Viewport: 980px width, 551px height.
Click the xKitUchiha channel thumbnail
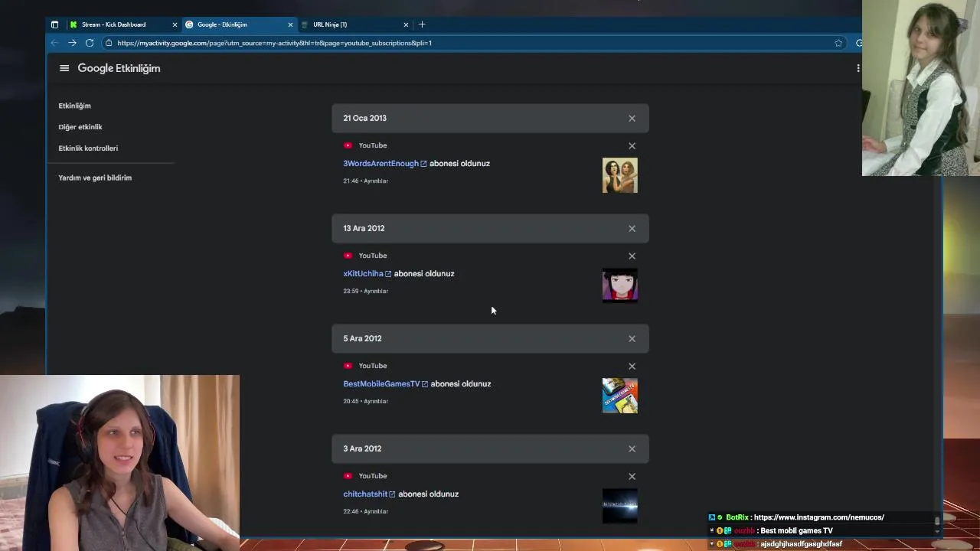pyautogui.click(x=619, y=285)
